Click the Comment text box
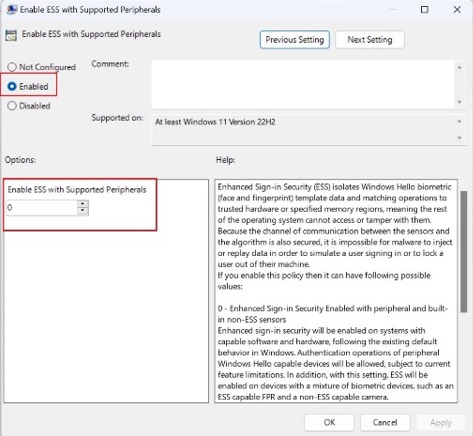The image size is (473, 436). [303, 84]
